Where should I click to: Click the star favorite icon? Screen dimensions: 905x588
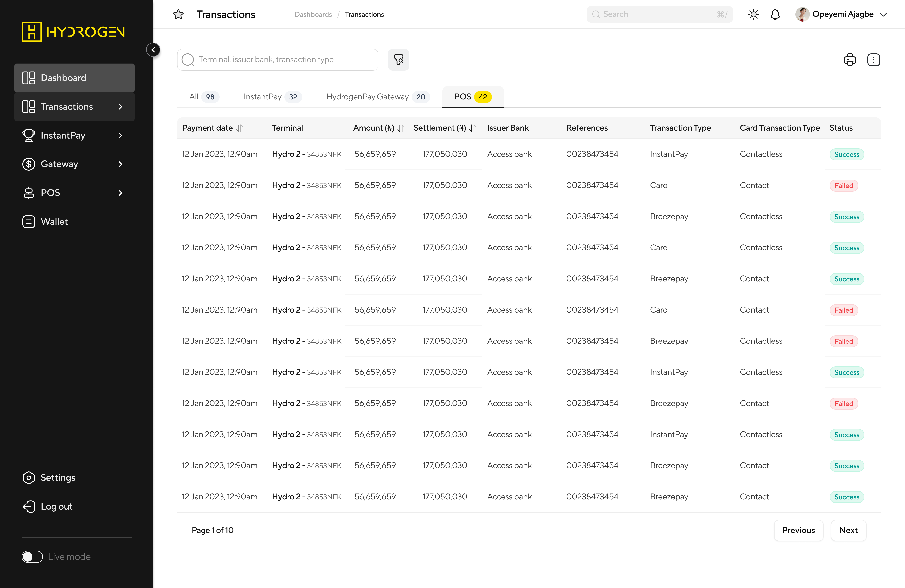coord(178,14)
